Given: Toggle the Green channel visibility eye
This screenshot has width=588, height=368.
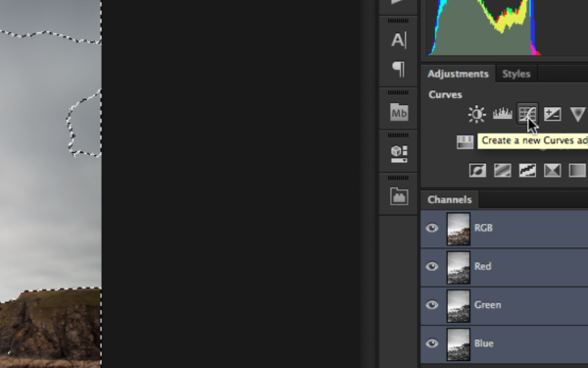Looking at the screenshot, I should [432, 305].
